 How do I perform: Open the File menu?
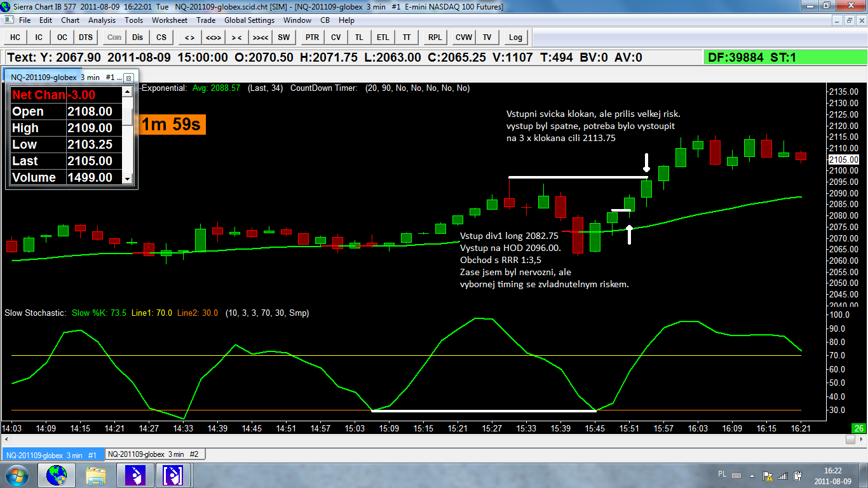(25, 20)
